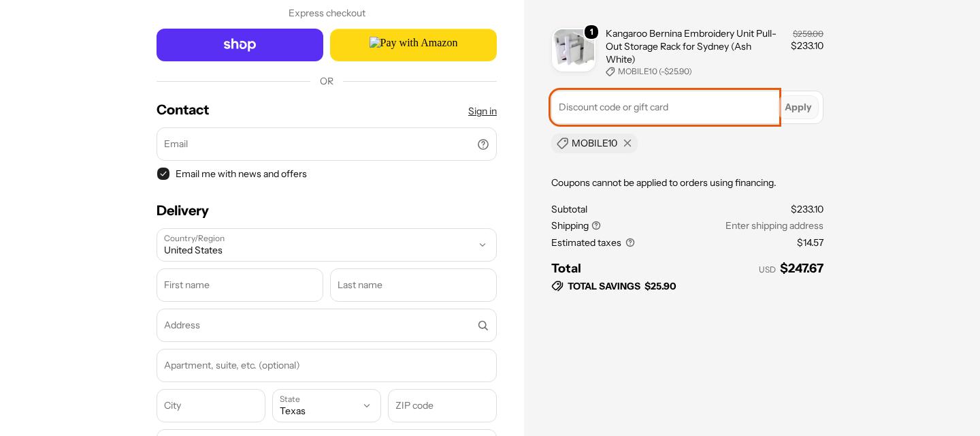This screenshot has width=980, height=436.
Task: Click the discount tag icon under product name
Action: click(x=610, y=72)
